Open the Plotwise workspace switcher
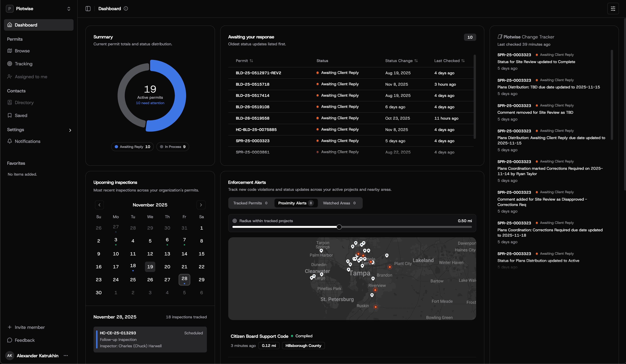The image size is (626, 364). 39,8
